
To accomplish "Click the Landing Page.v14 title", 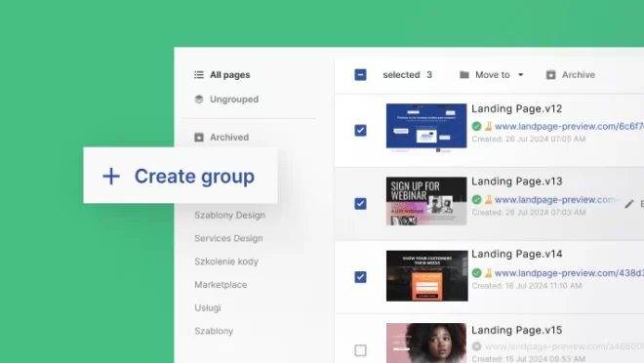I will pos(517,254).
